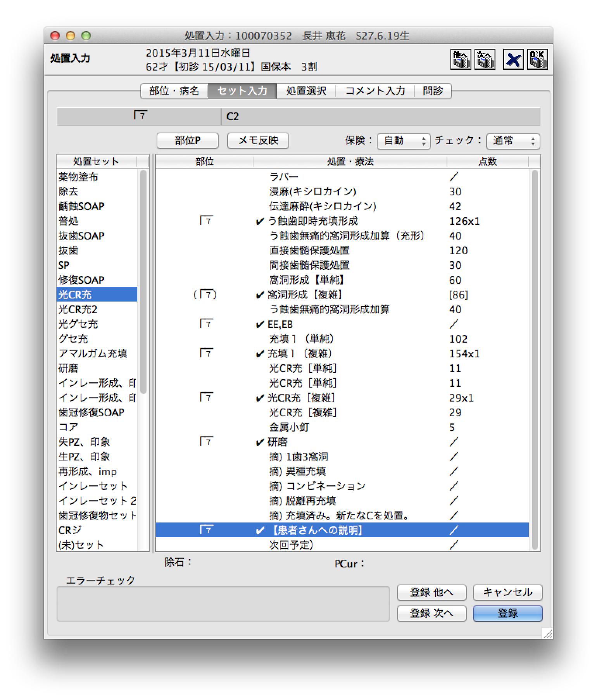
Task: Click the 登録 次へ button
Action: tap(431, 613)
